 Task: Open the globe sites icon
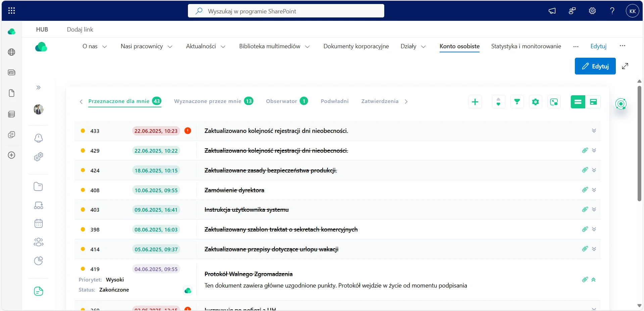11,52
